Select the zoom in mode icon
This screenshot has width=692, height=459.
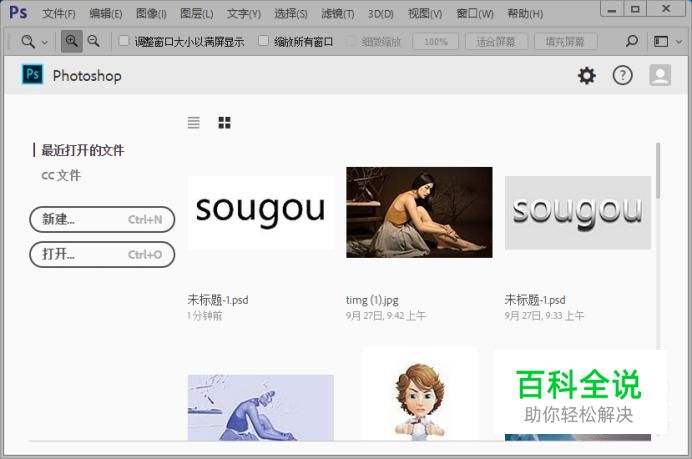tap(71, 41)
